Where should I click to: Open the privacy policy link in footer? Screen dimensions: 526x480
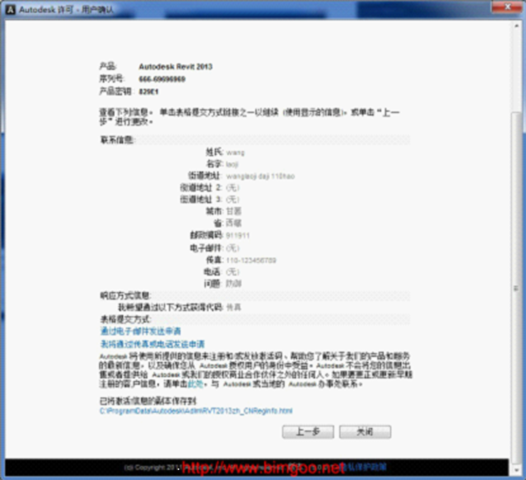click(x=364, y=467)
